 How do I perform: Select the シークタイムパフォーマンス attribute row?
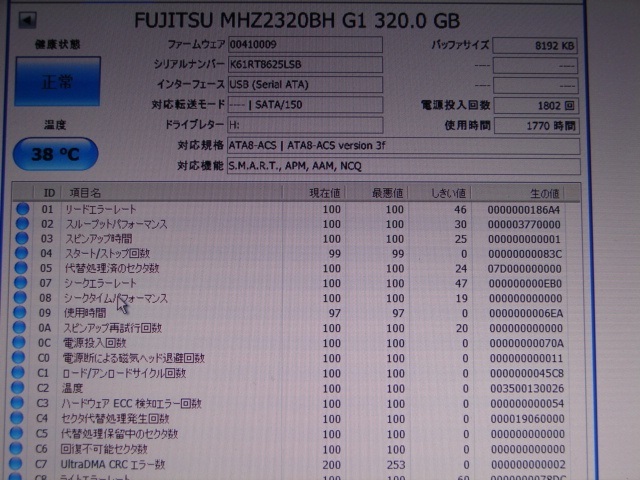point(296,298)
